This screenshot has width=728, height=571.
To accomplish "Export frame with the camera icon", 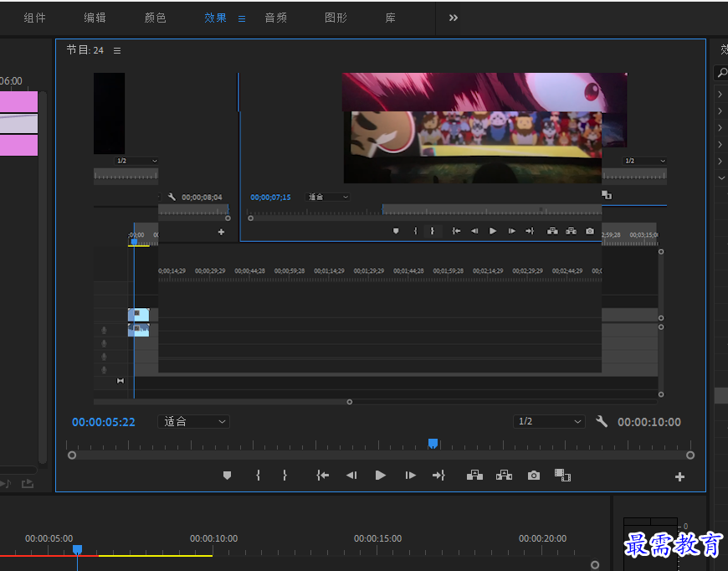I will 534,476.
